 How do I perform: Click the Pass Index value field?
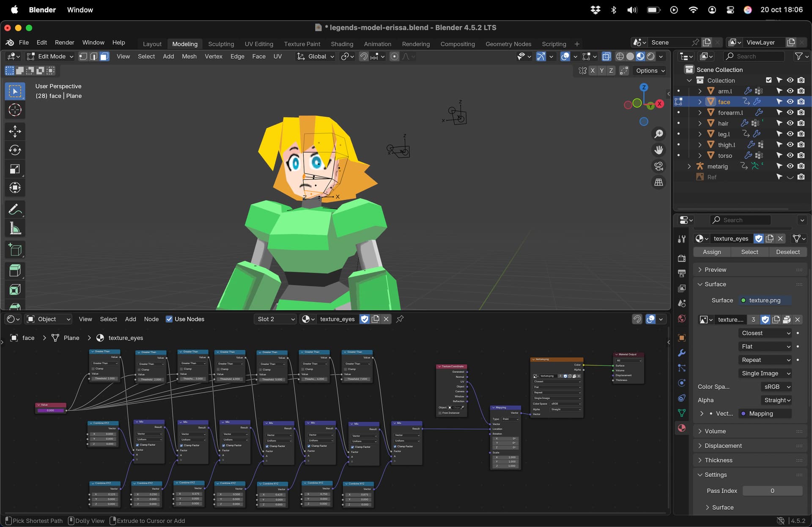tap(772, 491)
